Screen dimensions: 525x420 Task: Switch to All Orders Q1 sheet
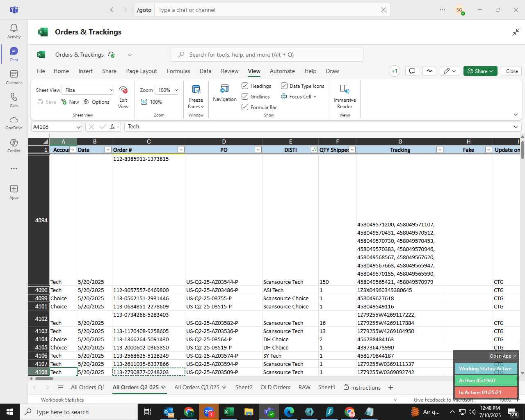pos(88,388)
